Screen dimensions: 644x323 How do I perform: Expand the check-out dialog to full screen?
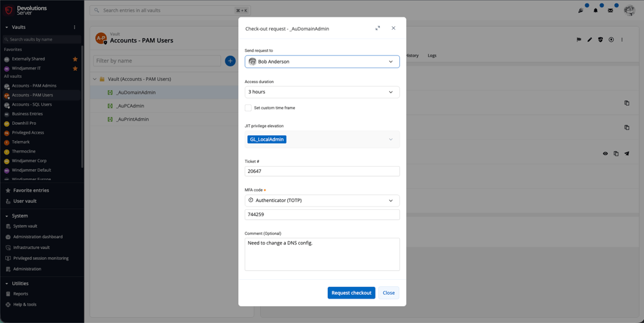377,28
